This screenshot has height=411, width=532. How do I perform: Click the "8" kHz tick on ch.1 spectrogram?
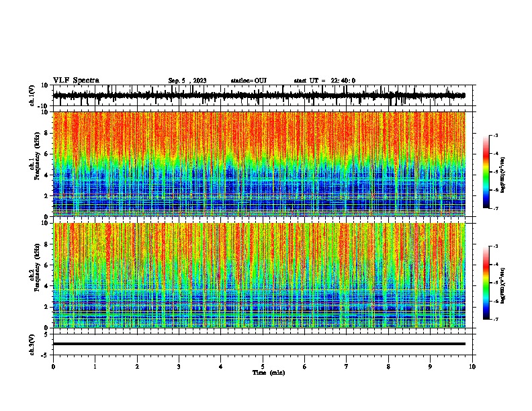point(46,133)
